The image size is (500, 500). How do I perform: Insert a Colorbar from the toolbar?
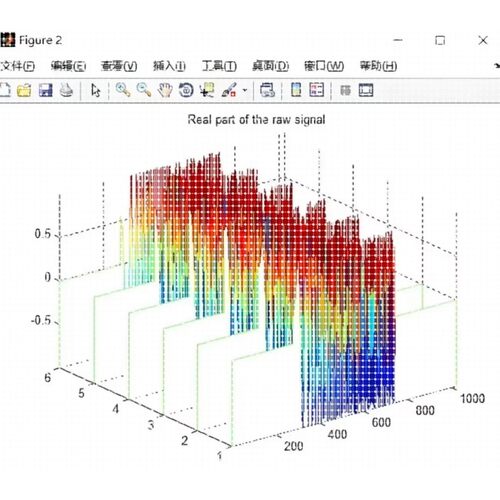tap(296, 90)
